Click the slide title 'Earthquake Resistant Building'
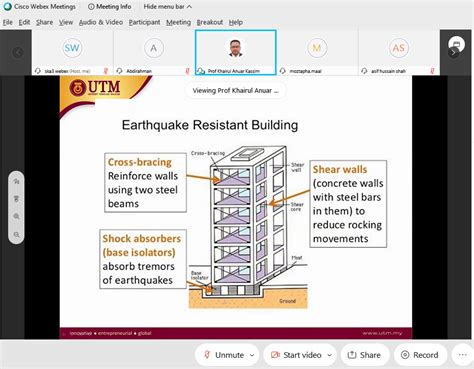 [x=210, y=125]
